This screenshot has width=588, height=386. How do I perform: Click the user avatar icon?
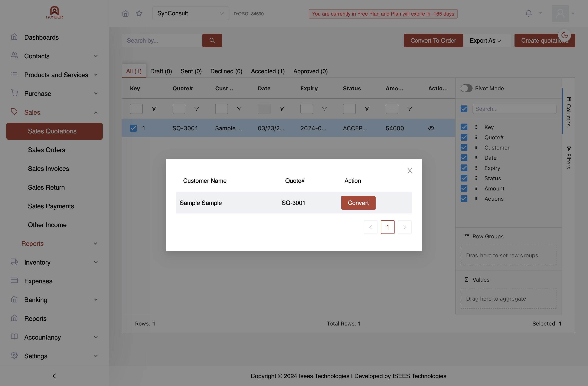pyautogui.click(x=560, y=14)
